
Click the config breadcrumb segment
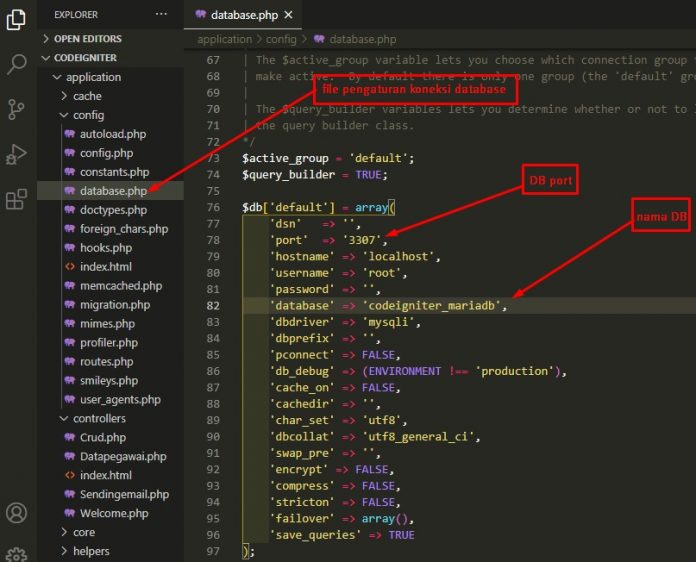281,40
